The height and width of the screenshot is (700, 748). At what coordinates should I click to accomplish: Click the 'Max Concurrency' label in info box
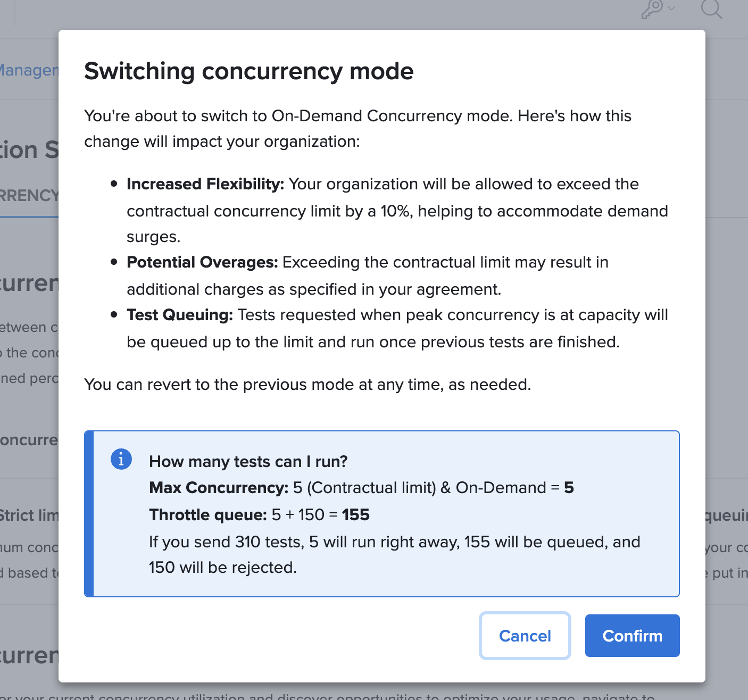point(219,488)
